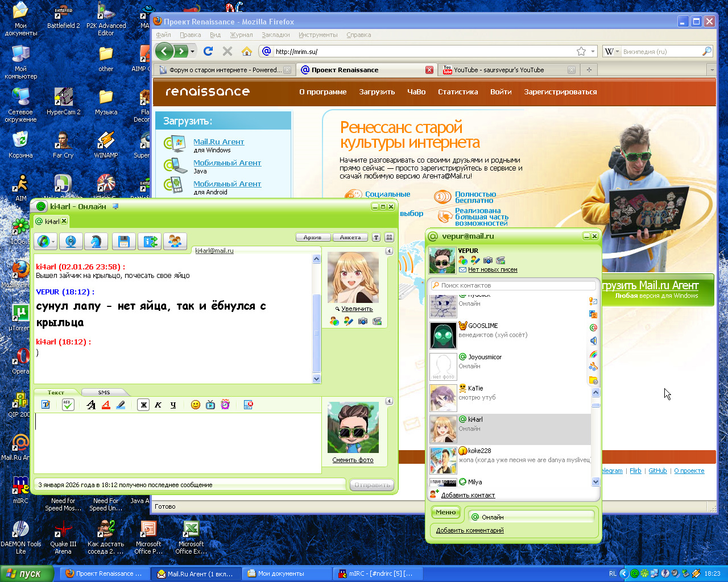Toggle sound with the speaker icon
728x582 pixels.
(x=593, y=341)
